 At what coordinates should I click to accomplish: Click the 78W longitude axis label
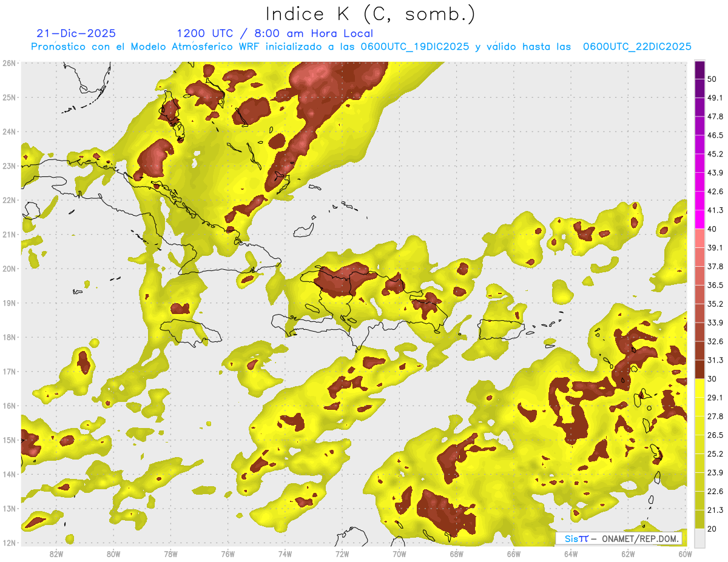(170, 554)
